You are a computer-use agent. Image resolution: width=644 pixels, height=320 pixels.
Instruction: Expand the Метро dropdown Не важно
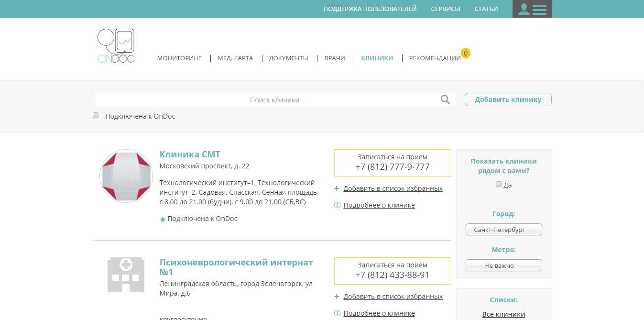503,265
